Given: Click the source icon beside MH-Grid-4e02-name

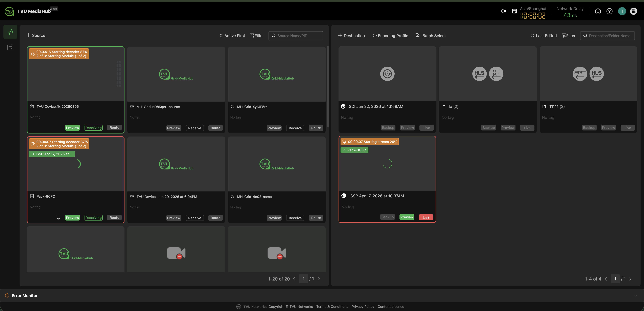Looking at the screenshot, I should (x=232, y=197).
